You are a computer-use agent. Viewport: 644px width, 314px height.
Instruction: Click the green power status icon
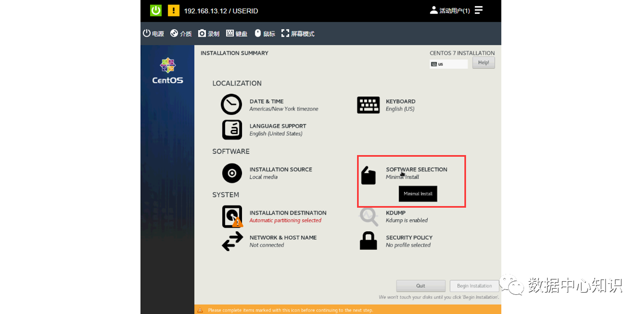click(156, 11)
